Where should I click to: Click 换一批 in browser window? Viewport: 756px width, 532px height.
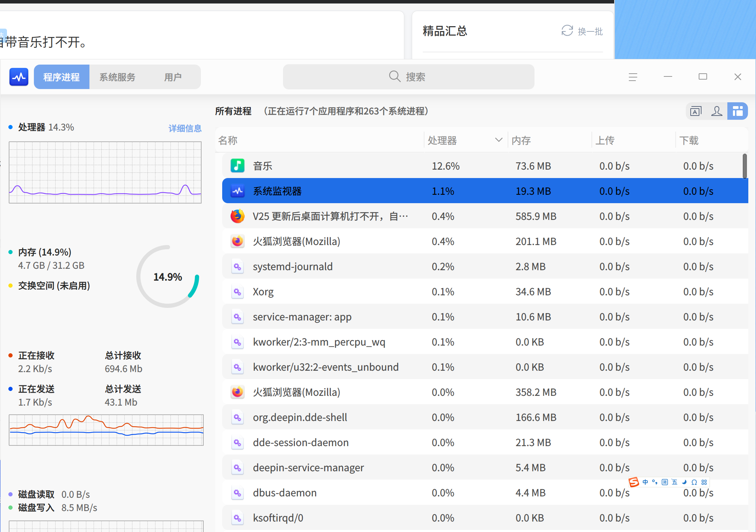(x=590, y=31)
